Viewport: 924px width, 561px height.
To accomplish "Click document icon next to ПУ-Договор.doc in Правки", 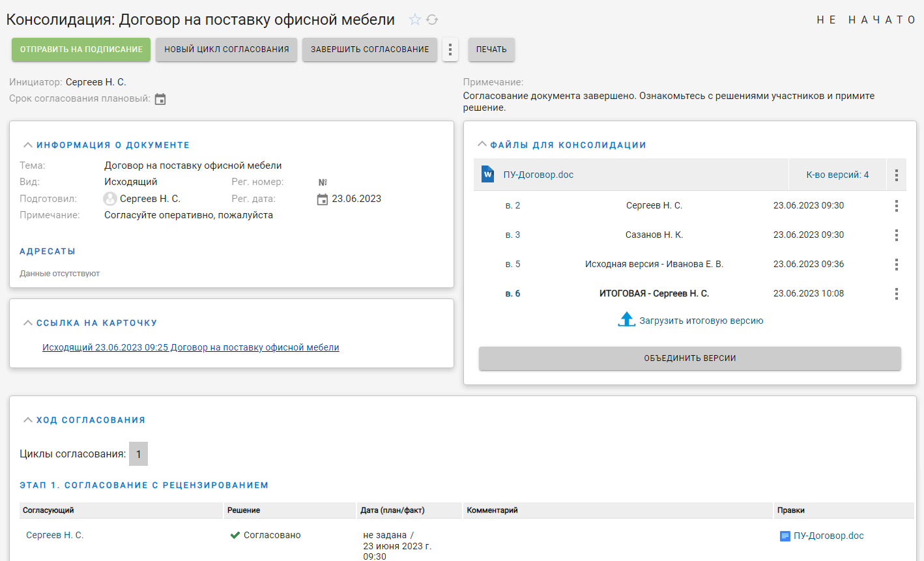I will pyautogui.click(x=785, y=536).
